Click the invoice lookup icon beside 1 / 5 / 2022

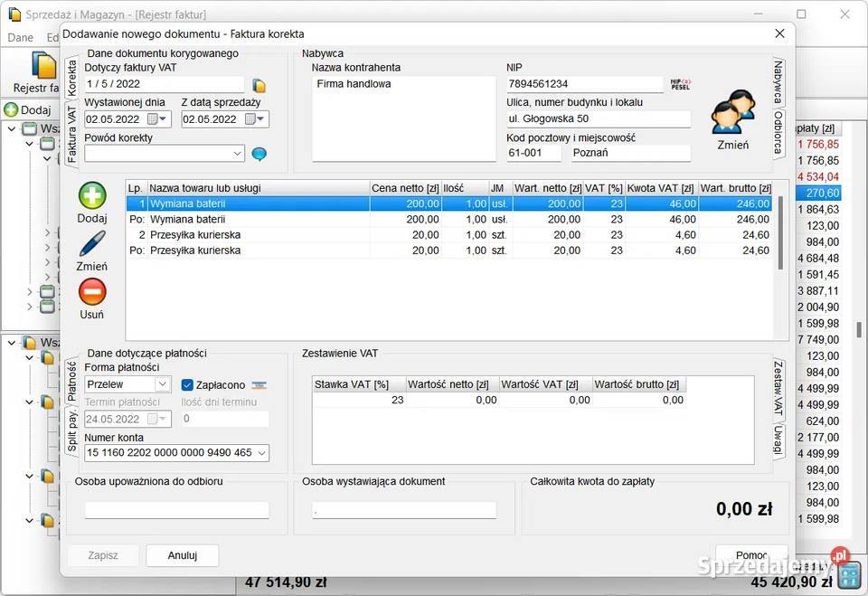[259, 85]
